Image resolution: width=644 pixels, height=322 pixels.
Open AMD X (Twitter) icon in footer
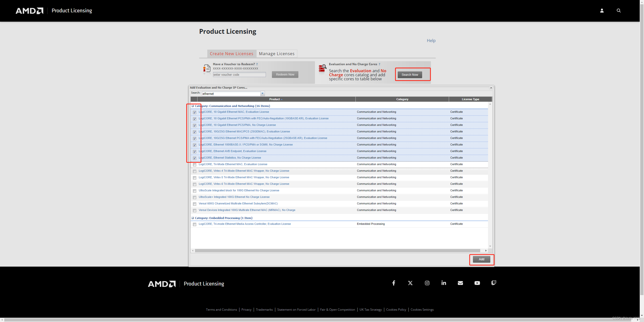(x=410, y=283)
